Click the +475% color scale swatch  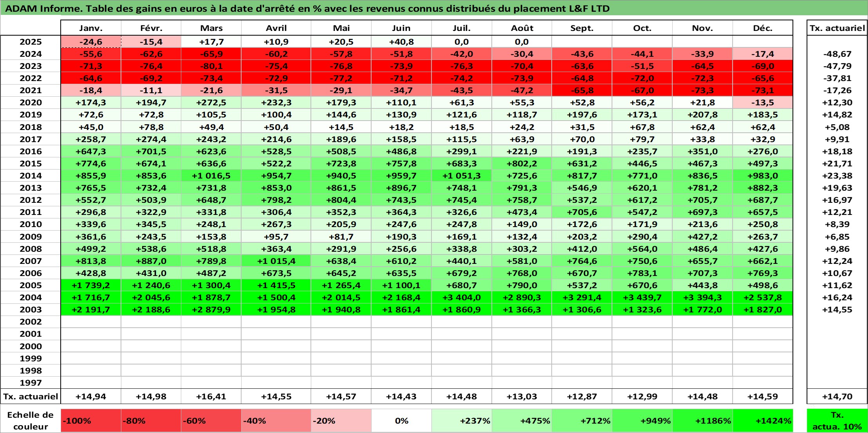[x=522, y=420]
